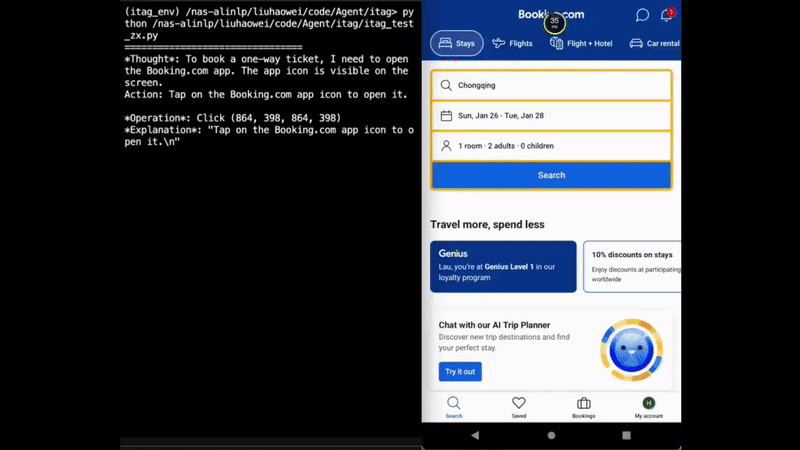
Task: Open the 1 room 2 adults guests field
Action: point(551,146)
